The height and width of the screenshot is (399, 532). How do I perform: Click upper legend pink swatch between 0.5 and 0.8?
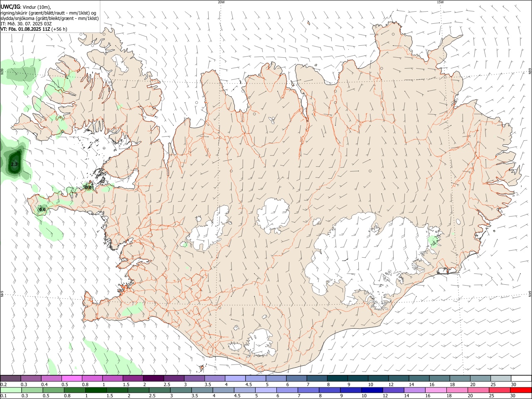pyautogui.click(x=72, y=379)
